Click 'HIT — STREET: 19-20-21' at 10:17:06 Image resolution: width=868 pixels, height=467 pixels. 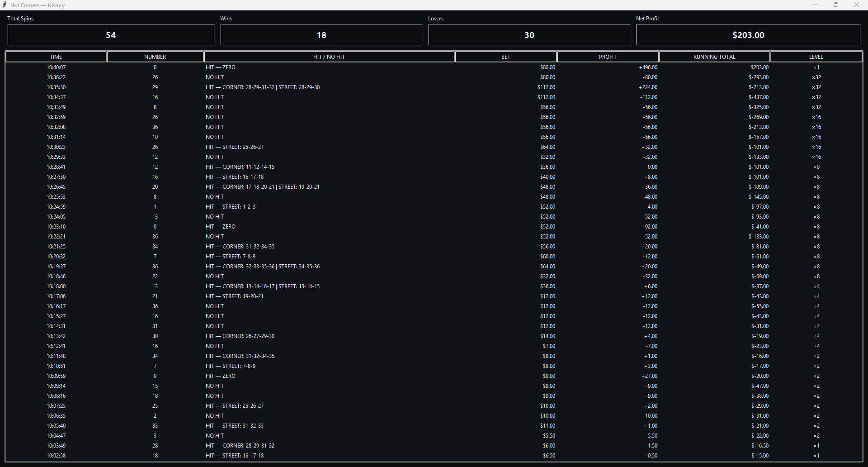pos(235,296)
